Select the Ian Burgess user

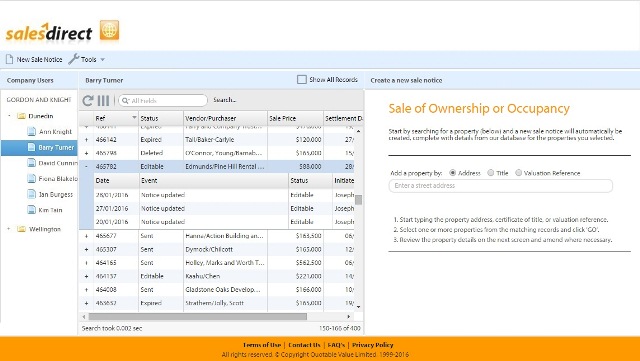(x=56, y=194)
